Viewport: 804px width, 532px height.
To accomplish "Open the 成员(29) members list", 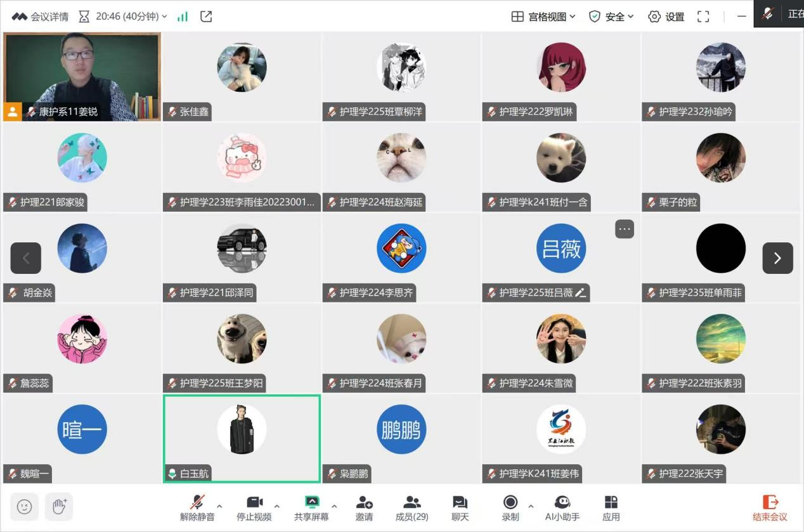I will [x=412, y=508].
